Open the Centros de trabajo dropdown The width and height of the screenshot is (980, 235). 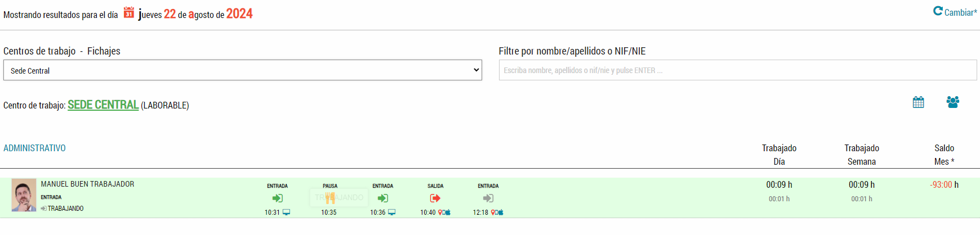pyautogui.click(x=243, y=70)
